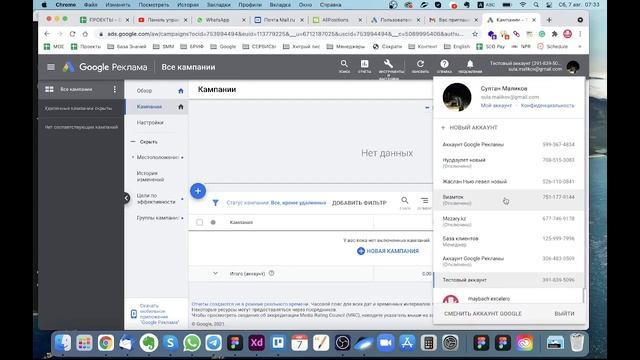Open the Chrome extensions puzzle icon
The height and width of the screenshot is (360, 640).
pyautogui.click(x=554, y=34)
